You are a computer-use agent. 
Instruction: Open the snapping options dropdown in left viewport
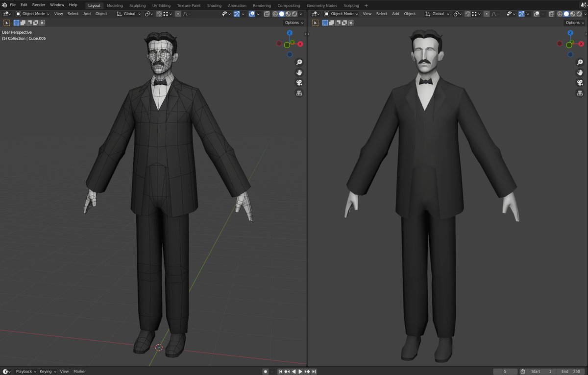pyautogui.click(x=167, y=14)
